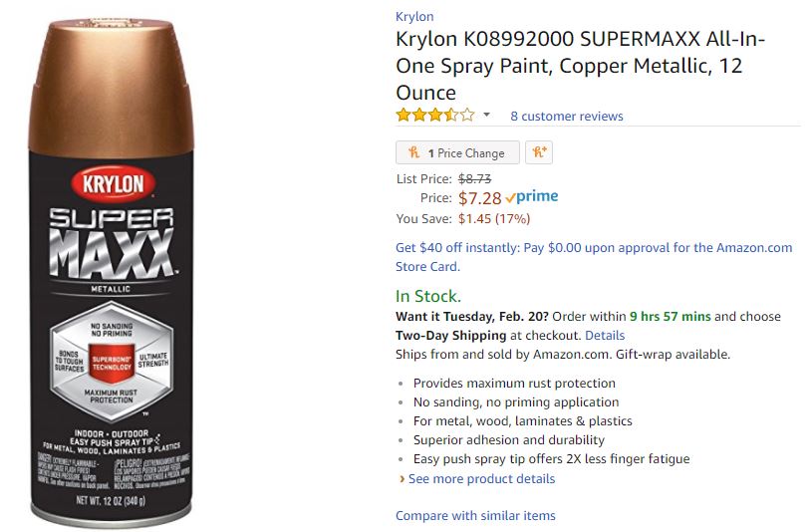Image resolution: width=811 pixels, height=532 pixels.
Task: Open the shipping Details link
Action: [x=605, y=336]
